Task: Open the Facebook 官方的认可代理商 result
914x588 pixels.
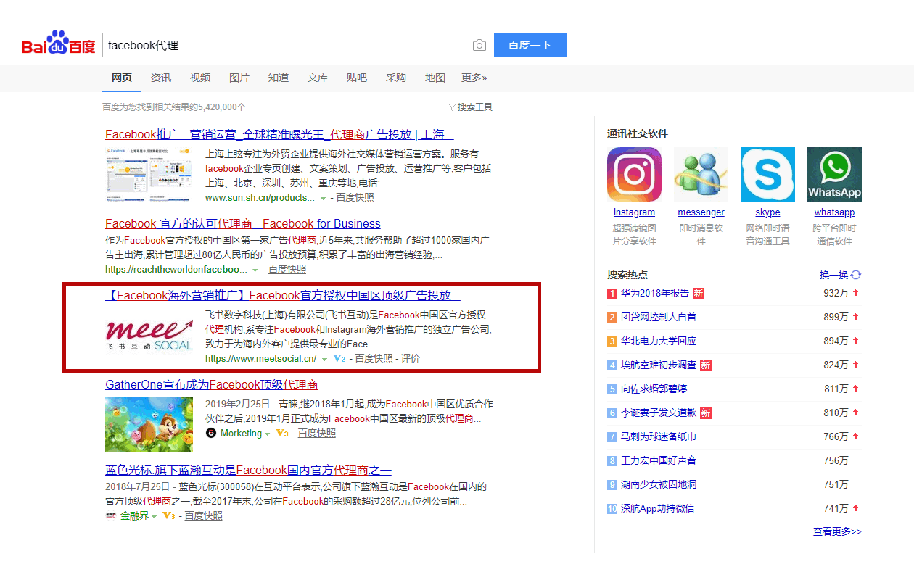Action: coord(243,223)
